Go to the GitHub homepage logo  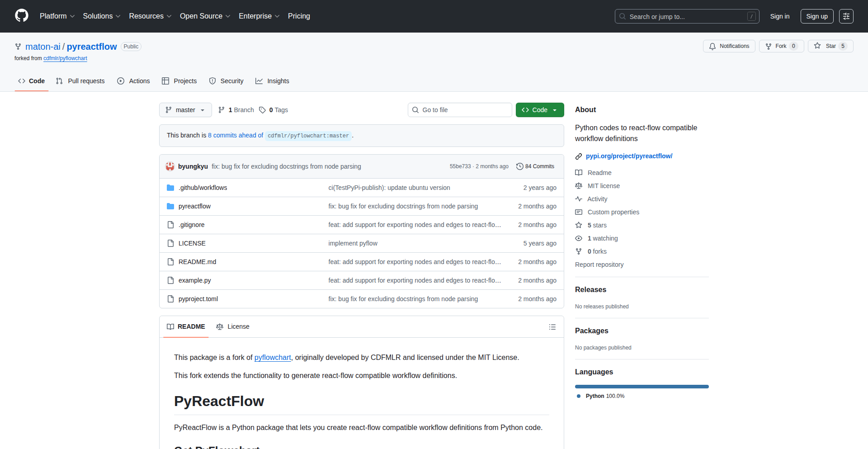point(22,16)
